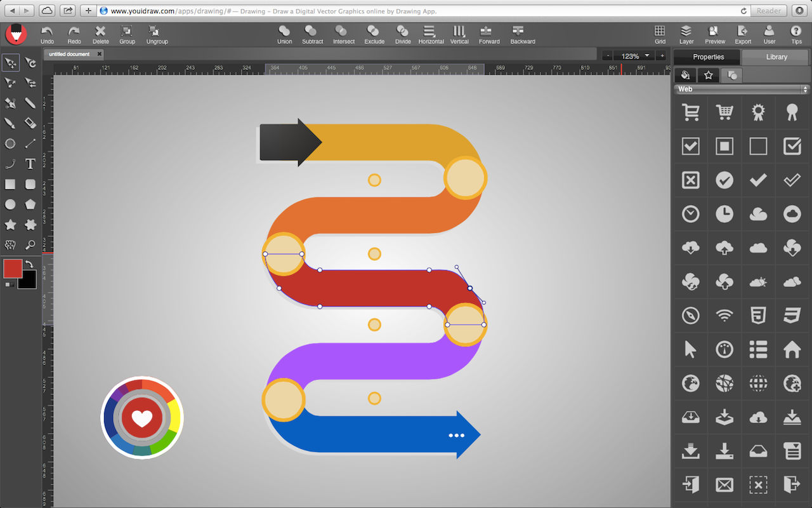This screenshot has width=812, height=508.
Task: Click the shopping cart icon in the Library
Action: [690, 112]
